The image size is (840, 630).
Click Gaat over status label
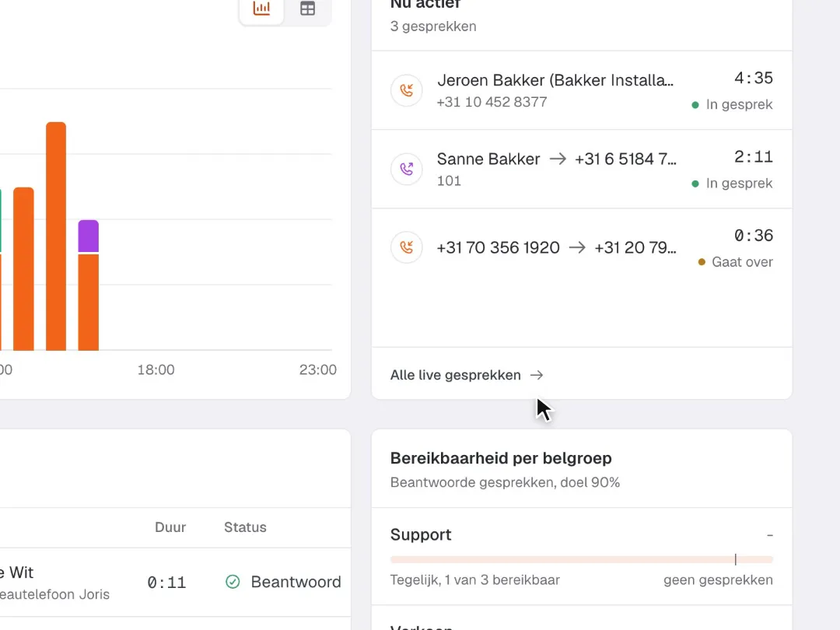pyautogui.click(x=736, y=262)
